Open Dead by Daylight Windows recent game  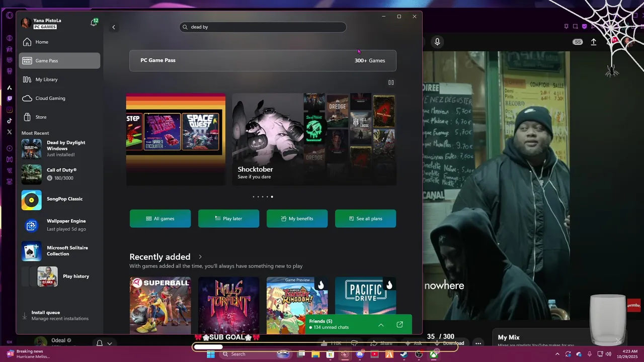59,149
